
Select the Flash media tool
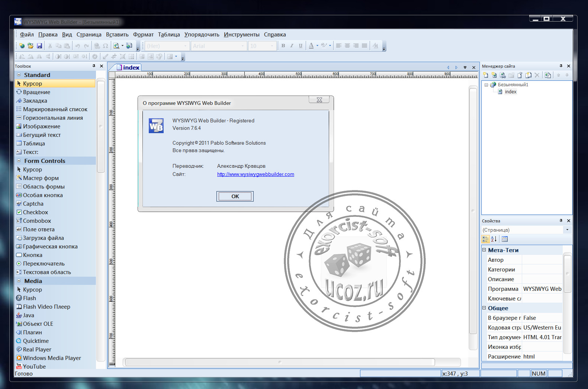click(29, 298)
